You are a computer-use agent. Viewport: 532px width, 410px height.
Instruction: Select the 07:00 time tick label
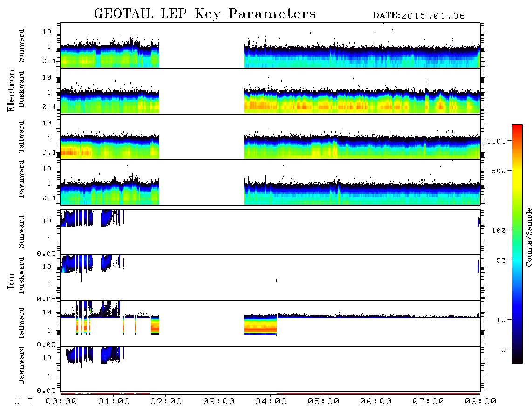[x=429, y=402]
